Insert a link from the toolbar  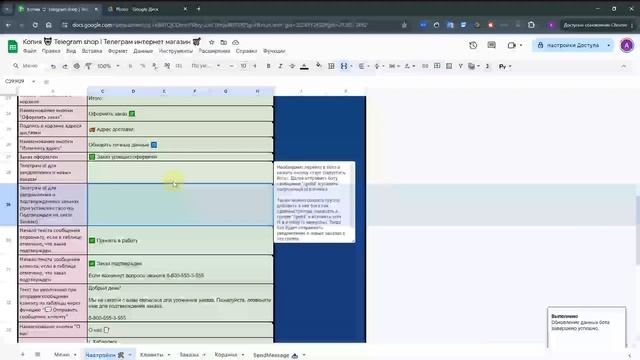pyautogui.click(x=425, y=66)
